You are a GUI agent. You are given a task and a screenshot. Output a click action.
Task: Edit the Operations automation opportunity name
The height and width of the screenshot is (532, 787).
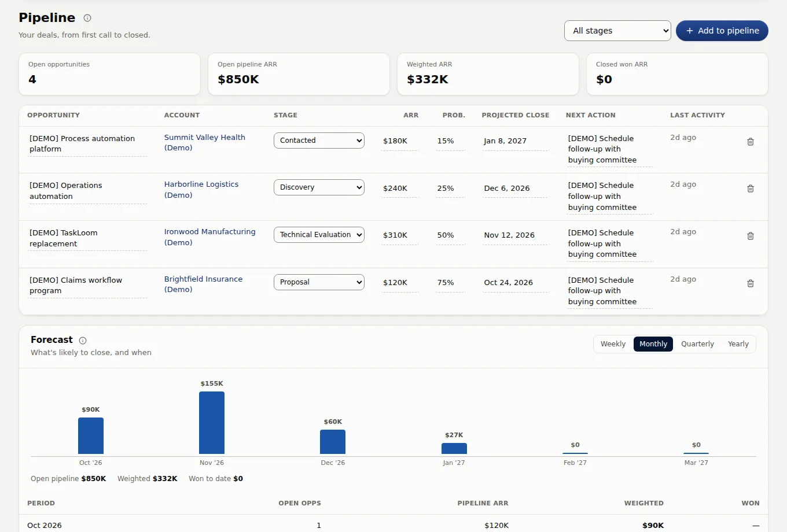[x=87, y=191]
